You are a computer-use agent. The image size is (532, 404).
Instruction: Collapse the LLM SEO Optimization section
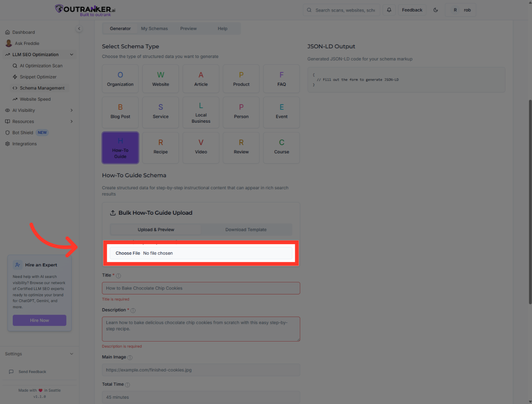click(x=71, y=55)
